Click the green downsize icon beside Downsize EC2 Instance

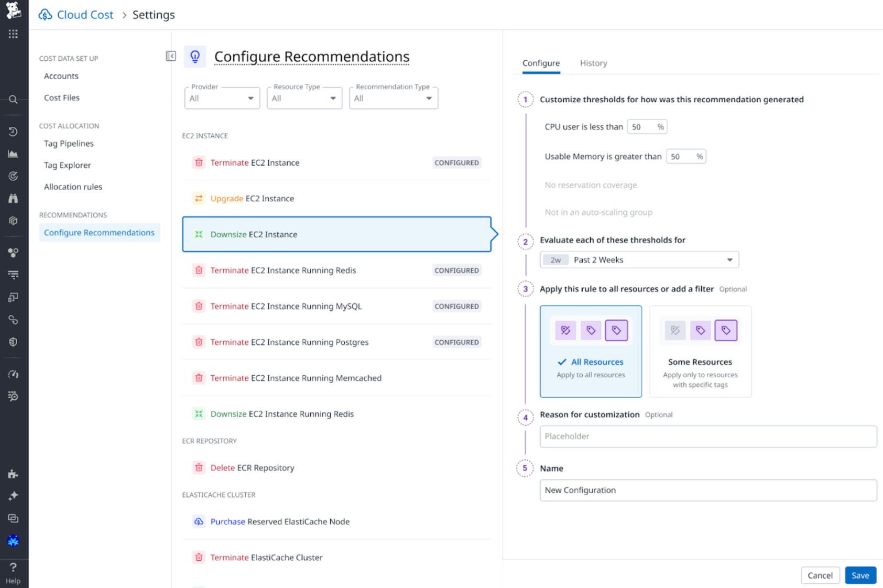[199, 234]
